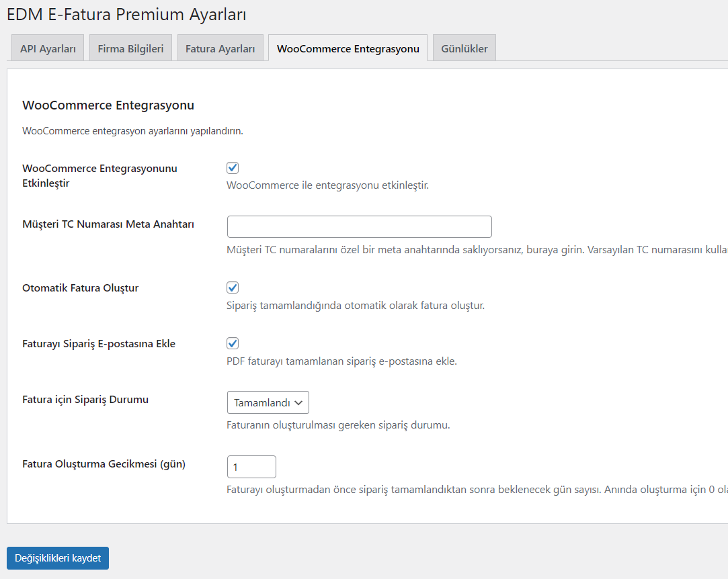Click the 'Faturanın oluşturulması gereken sipariş durumu.' text

click(x=339, y=425)
